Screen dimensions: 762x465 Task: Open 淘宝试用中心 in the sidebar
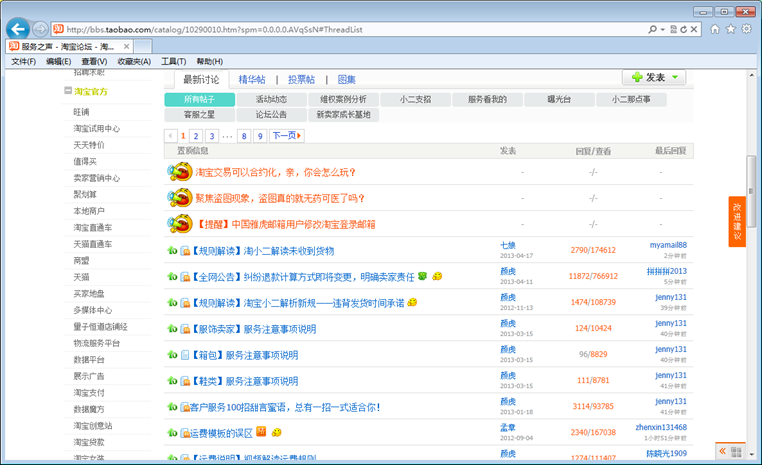pyautogui.click(x=96, y=128)
